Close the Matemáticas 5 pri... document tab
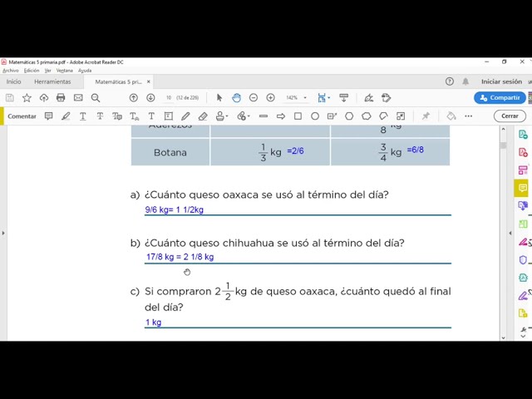This screenshot has width=532, height=399. click(148, 81)
